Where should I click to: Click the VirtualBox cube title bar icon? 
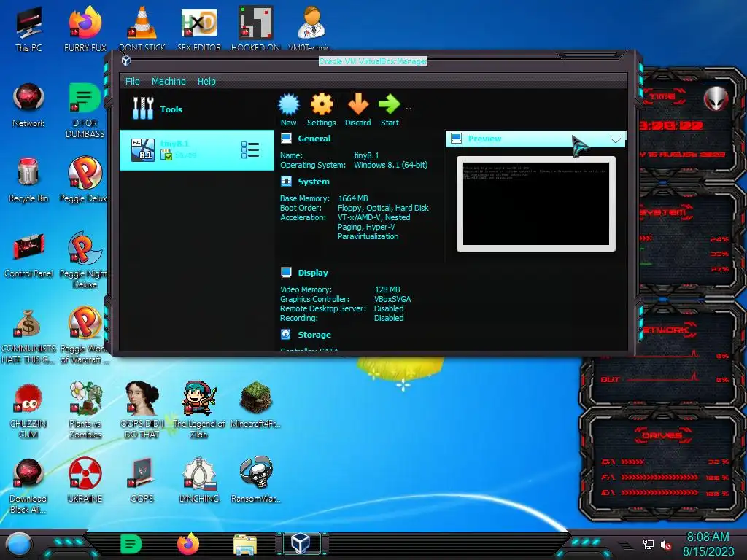[x=126, y=61]
